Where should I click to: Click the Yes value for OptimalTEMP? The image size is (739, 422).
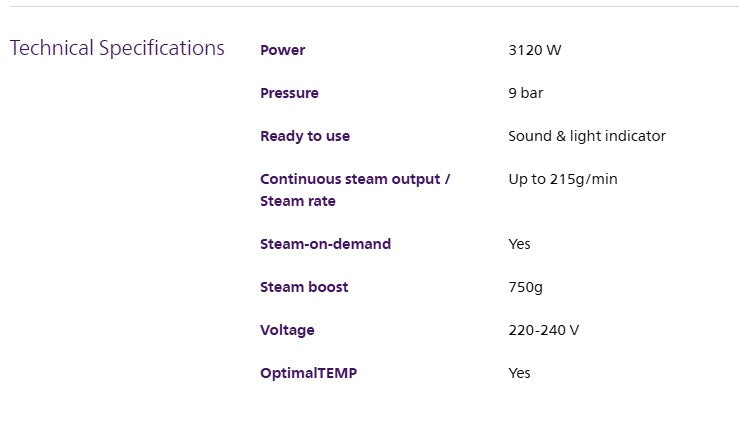click(x=519, y=373)
